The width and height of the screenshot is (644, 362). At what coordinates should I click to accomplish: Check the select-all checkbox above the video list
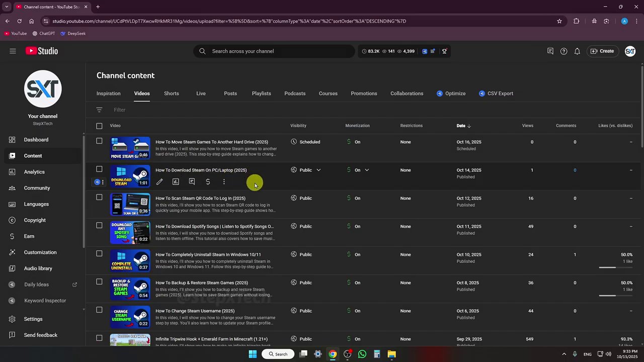(99, 125)
